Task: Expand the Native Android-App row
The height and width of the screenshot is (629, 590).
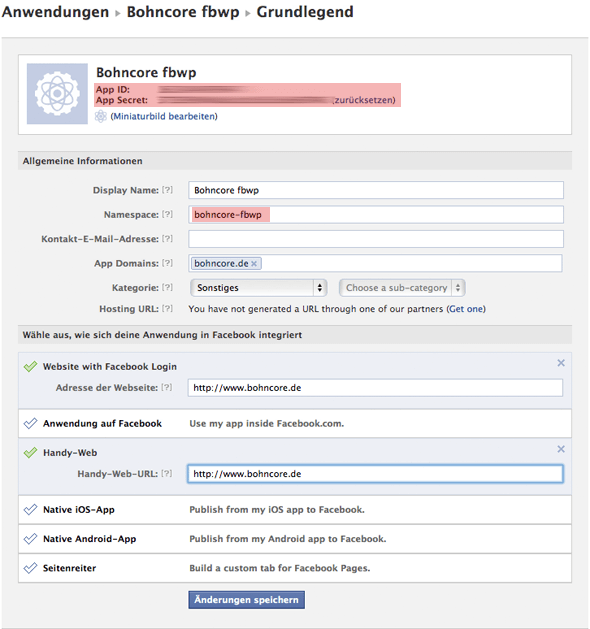Action: [x=295, y=539]
